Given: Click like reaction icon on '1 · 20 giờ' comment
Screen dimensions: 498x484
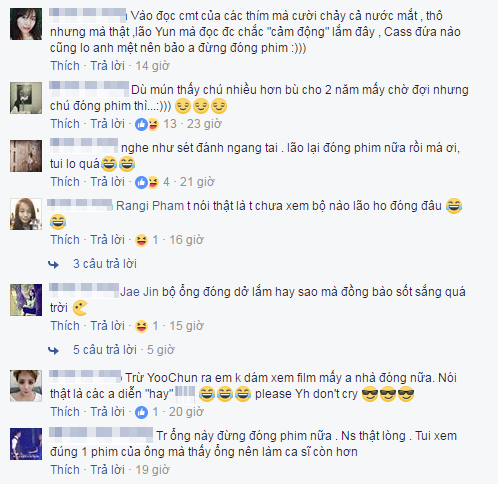Looking at the screenshot, I should click(141, 412).
